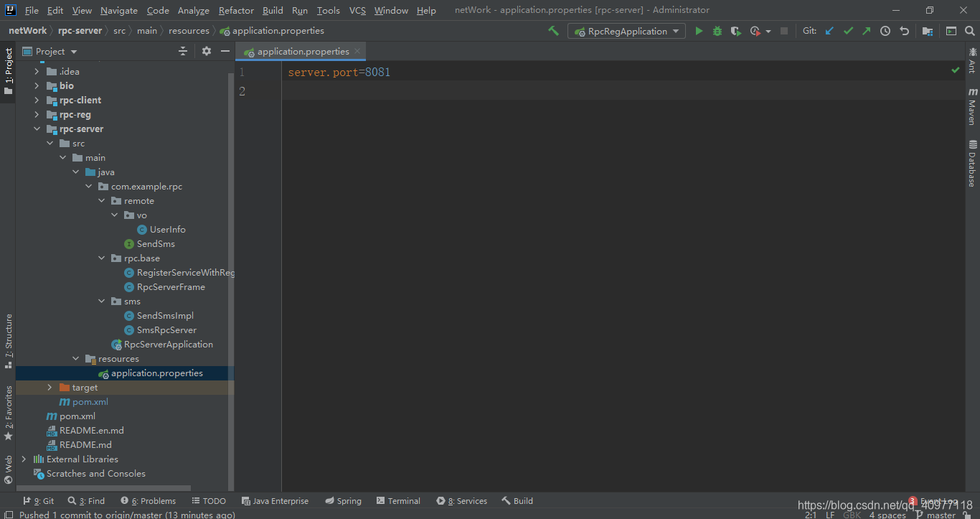
Task: Open the 9: Git tool window
Action: click(x=39, y=500)
